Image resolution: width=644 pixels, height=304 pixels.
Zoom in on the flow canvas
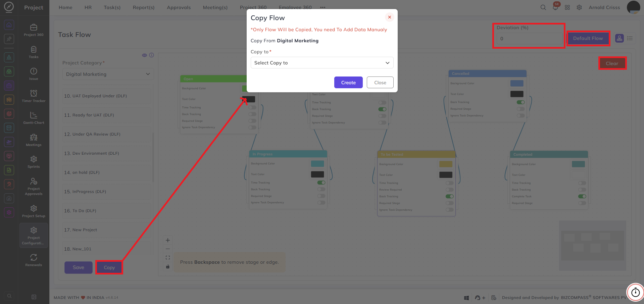[168, 240]
